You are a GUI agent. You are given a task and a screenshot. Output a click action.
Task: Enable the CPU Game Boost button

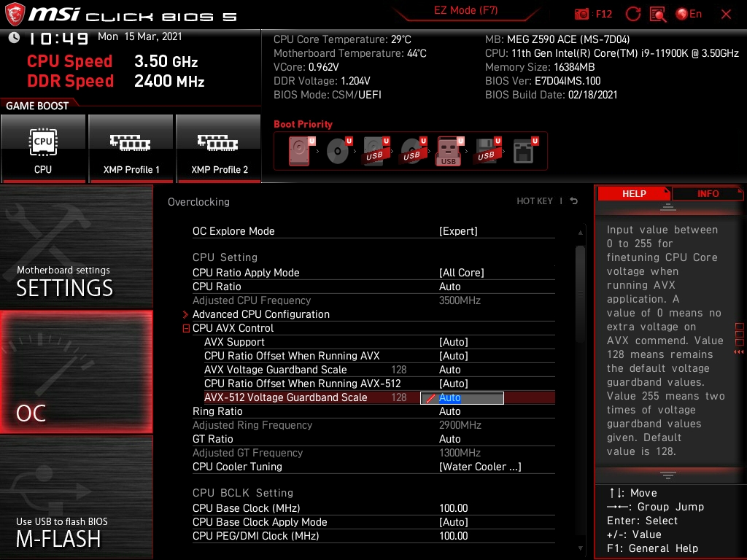coord(43,148)
